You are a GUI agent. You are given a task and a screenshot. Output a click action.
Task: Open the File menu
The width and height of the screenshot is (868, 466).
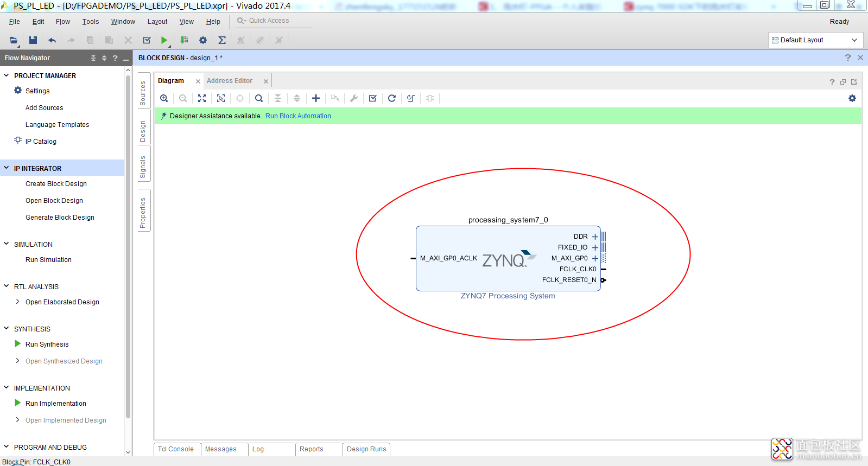coord(15,22)
